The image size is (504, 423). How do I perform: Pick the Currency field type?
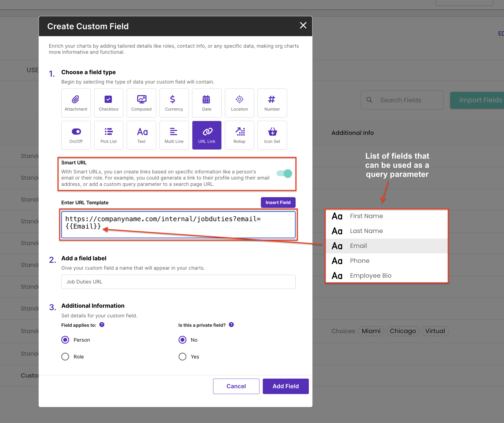pyautogui.click(x=174, y=103)
